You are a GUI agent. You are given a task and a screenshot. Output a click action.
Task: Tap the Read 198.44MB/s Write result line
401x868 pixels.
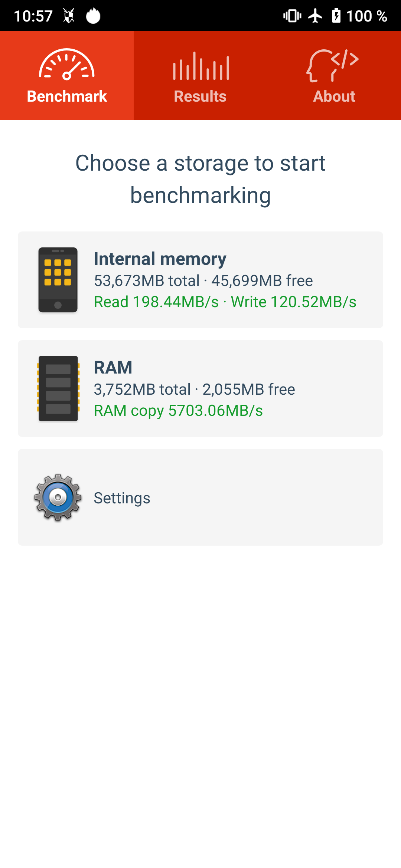tap(225, 302)
